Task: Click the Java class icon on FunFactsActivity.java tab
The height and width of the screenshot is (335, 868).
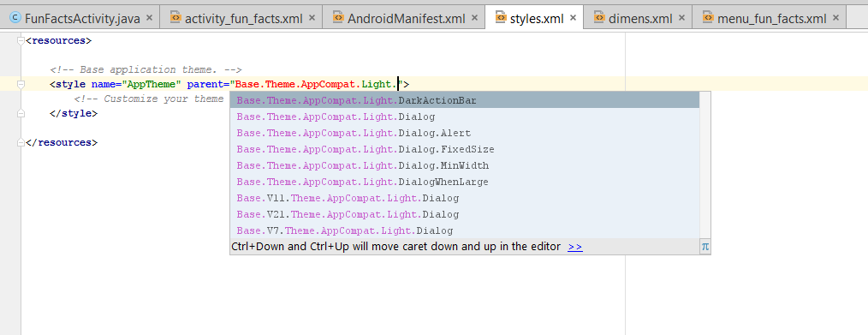Action: tap(15, 18)
